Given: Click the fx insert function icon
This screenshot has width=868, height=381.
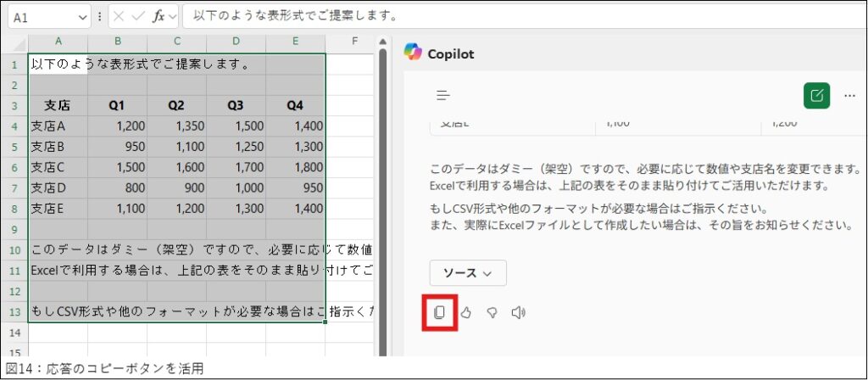Looking at the screenshot, I should coord(159,16).
